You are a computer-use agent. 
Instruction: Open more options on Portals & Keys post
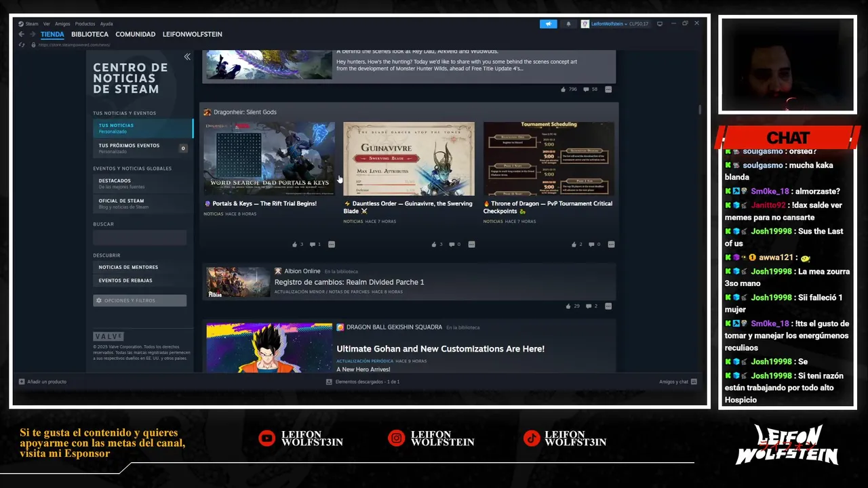[332, 244]
